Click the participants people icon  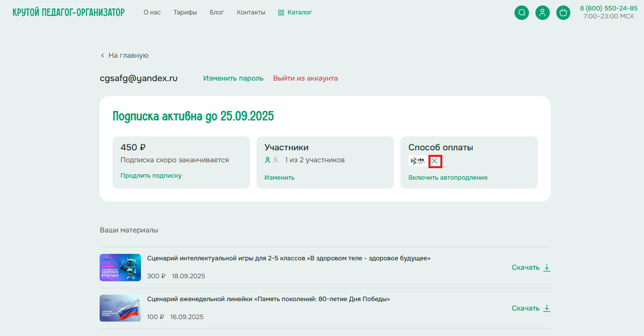(x=271, y=160)
